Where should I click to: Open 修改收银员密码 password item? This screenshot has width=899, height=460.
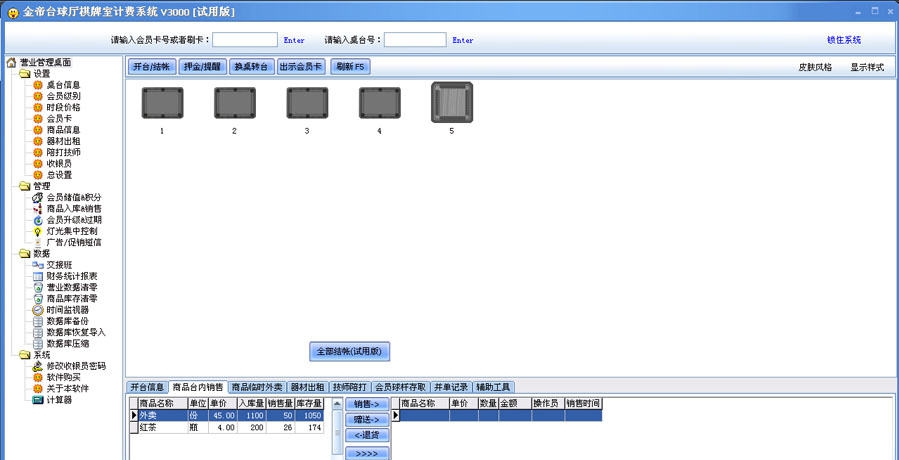[76, 366]
